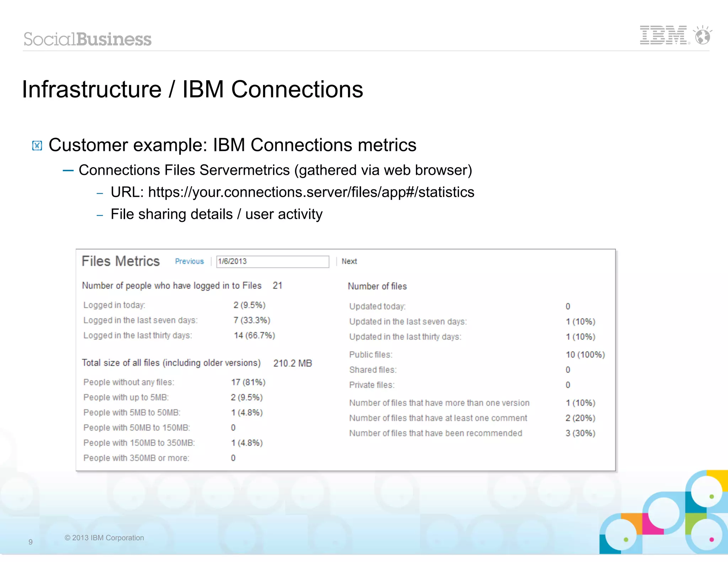Click 'Number of files that have been recommended'
Image resolution: width=728 pixels, height=562 pixels.
[x=435, y=433]
